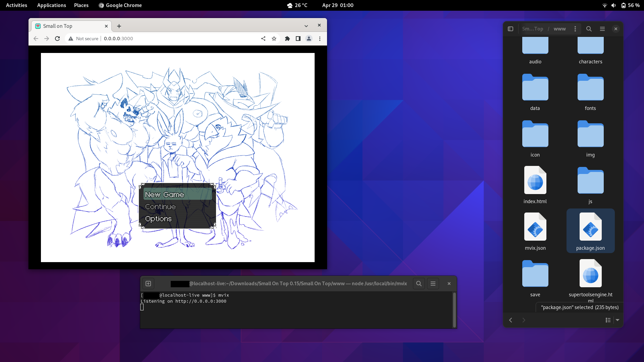Open the Chrome tab search chevron
The width and height of the screenshot is (644, 362).
(x=306, y=26)
